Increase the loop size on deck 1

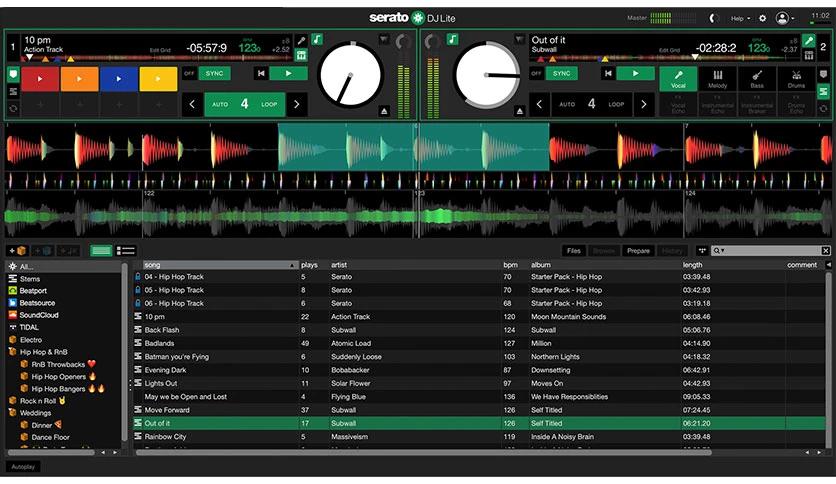(297, 104)
